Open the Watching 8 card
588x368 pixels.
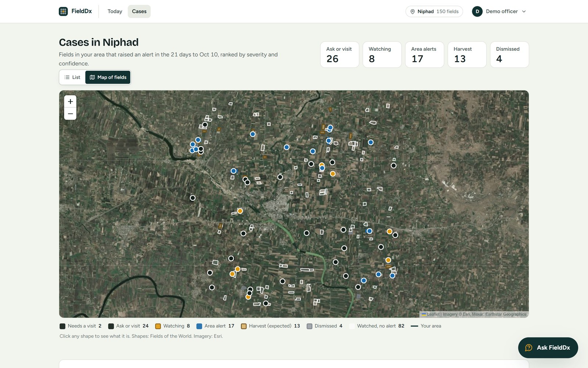coord(382,54)
